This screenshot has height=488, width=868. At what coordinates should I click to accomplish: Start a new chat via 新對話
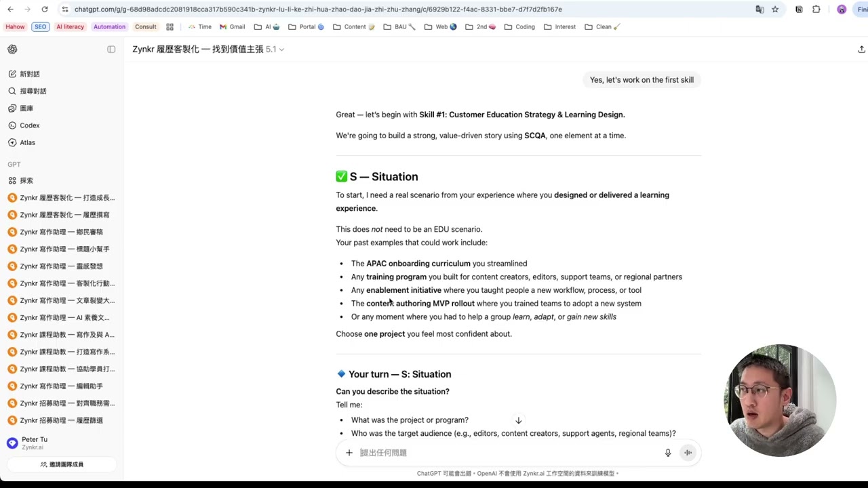[x=62, y=74]
